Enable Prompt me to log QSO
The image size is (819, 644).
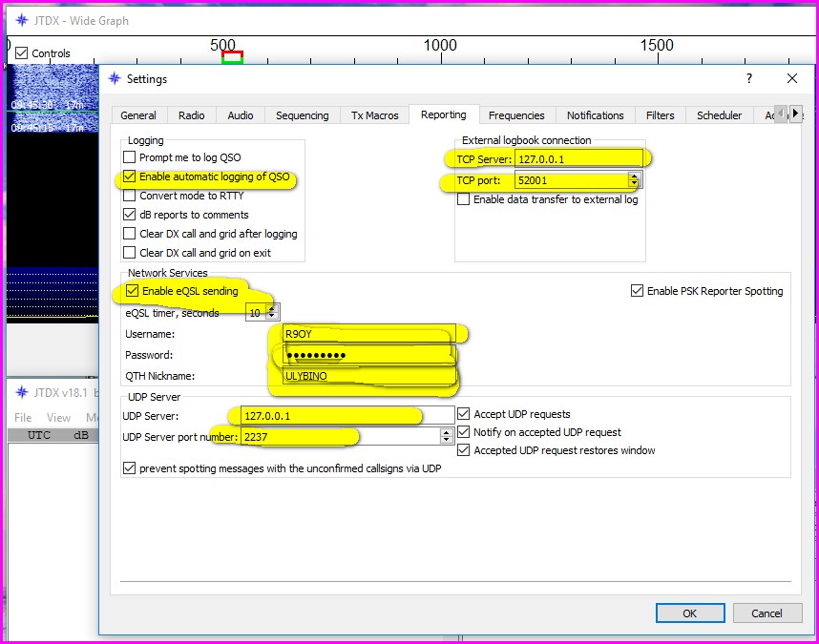(130, 157)
